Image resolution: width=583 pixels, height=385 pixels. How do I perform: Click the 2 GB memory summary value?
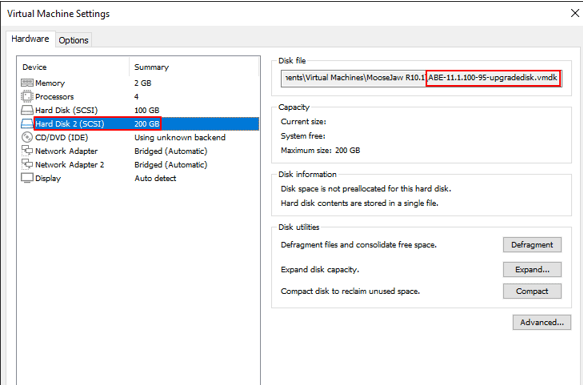tap(143, 83)
